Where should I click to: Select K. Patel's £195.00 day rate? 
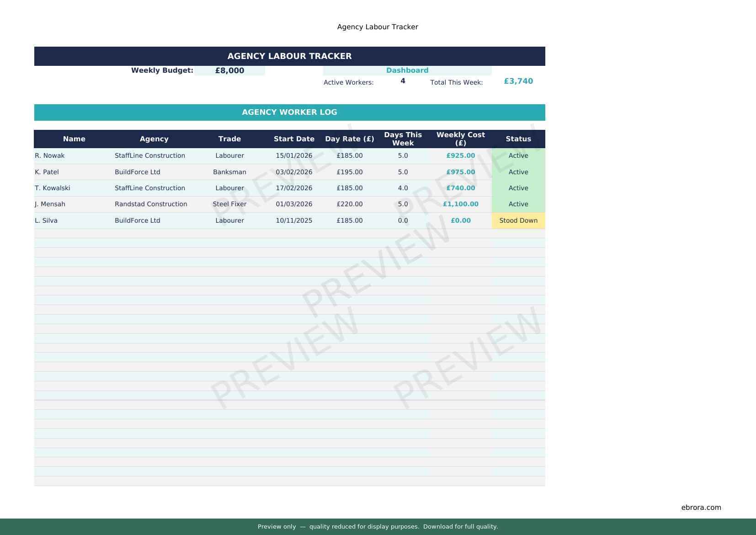coord(349,172)
